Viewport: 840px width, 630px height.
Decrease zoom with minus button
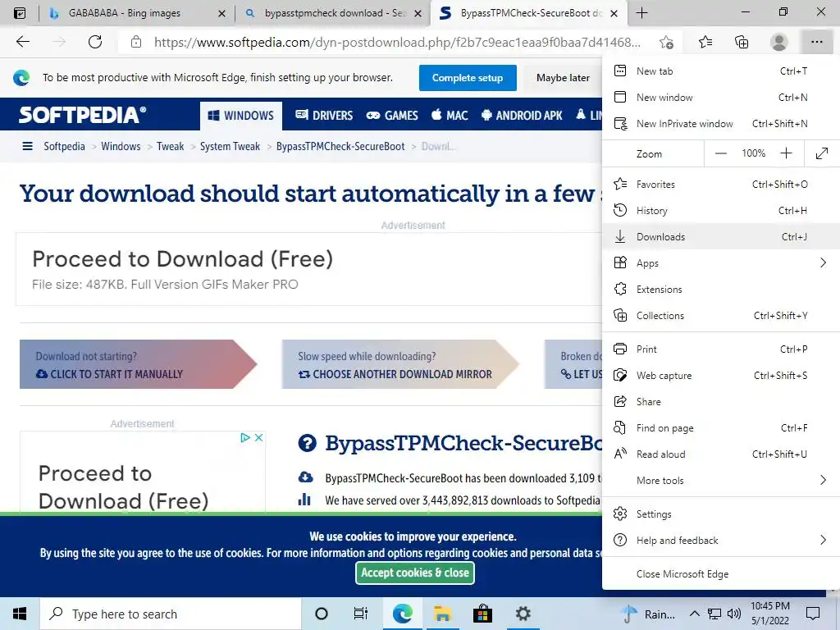tap(720, 153)
